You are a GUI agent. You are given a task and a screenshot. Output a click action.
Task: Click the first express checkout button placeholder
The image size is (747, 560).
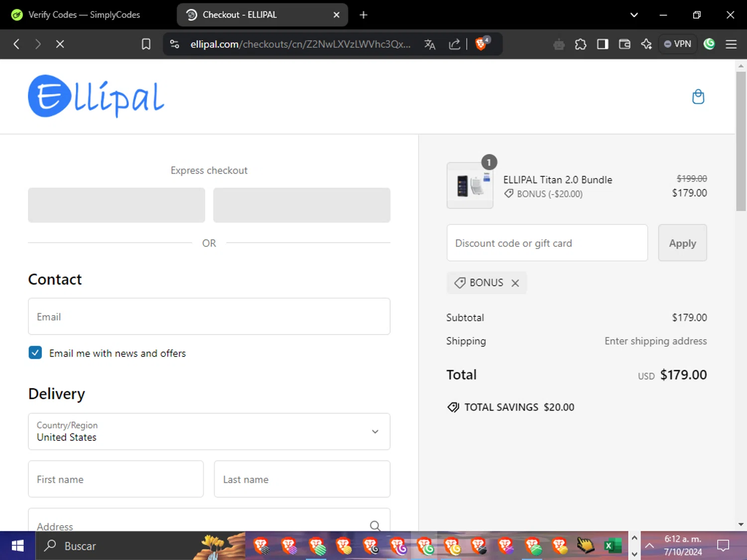point(117,205)
